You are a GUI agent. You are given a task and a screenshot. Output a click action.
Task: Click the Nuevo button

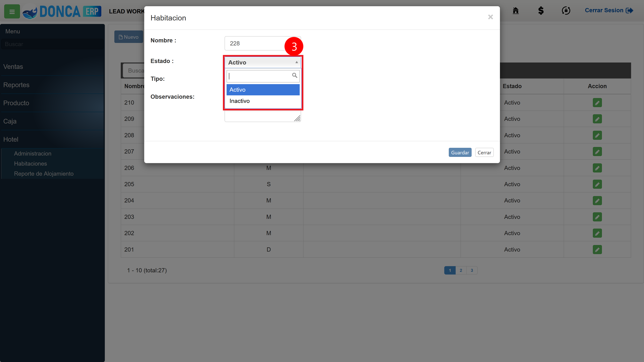point(128,37)
